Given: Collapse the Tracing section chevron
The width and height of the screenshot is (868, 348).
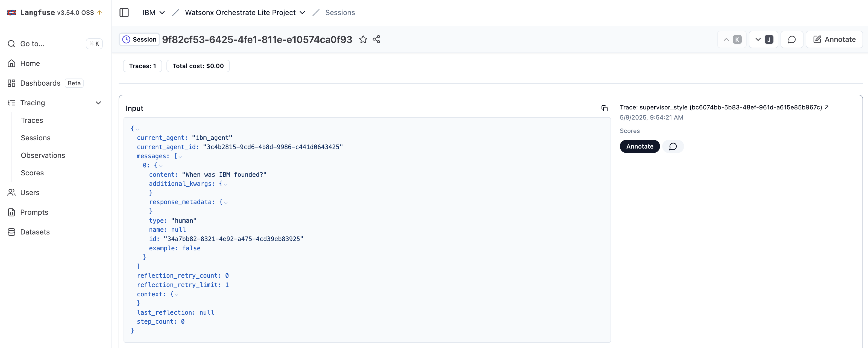Looking at the screenshot, I should pyautogui.click(x=98, y=103).
